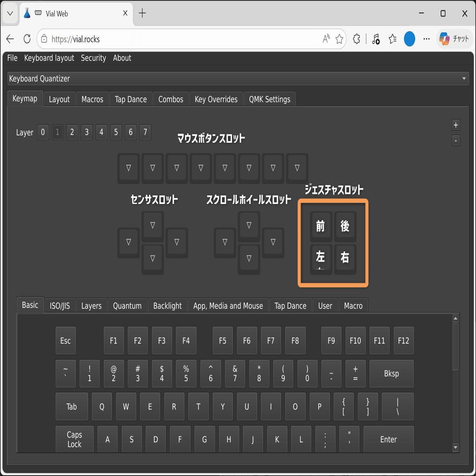
Task: Open the Keyboard layout menu
Action: point(49,58)
